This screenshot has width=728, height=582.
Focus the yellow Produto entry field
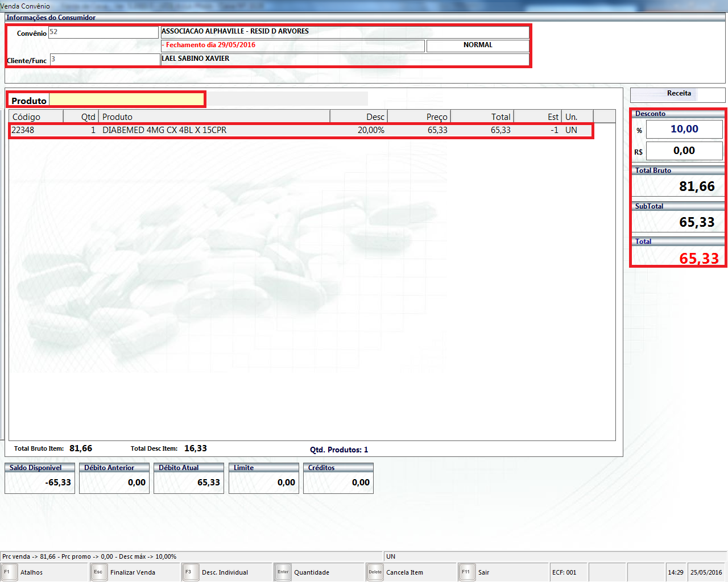(x=126, y=100)
